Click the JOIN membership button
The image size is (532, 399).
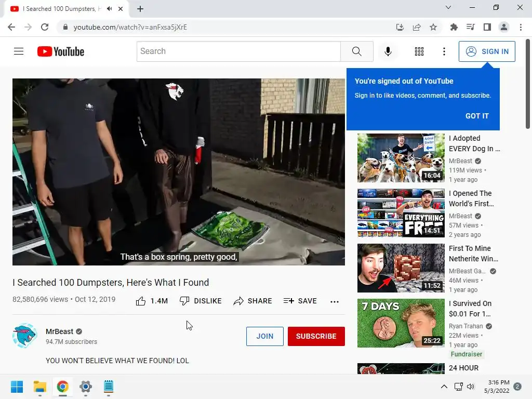[x=264, y=336]
